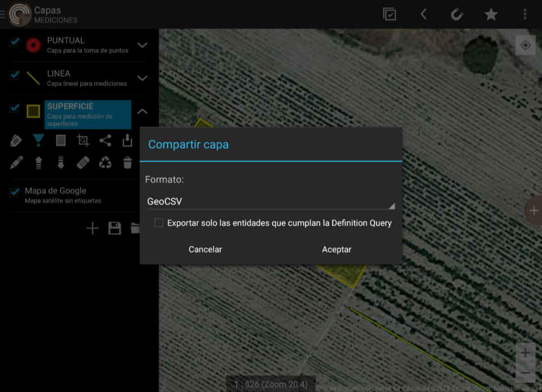Click the my-location crosshair button

525,45
